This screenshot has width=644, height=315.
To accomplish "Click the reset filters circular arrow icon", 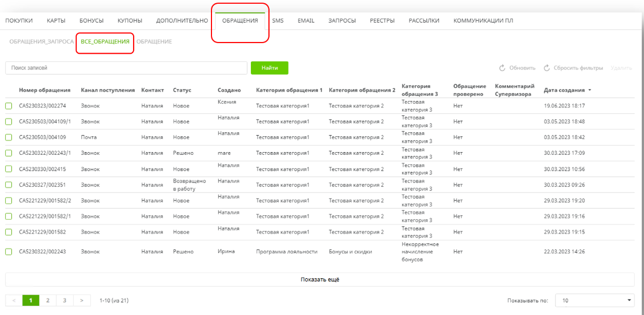I will (547, 68).
